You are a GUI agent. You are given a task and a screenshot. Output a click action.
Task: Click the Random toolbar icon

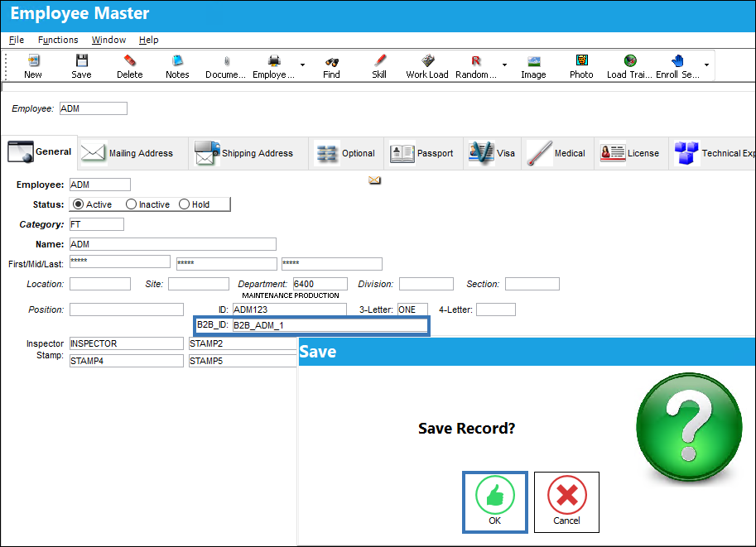(476, 60)
